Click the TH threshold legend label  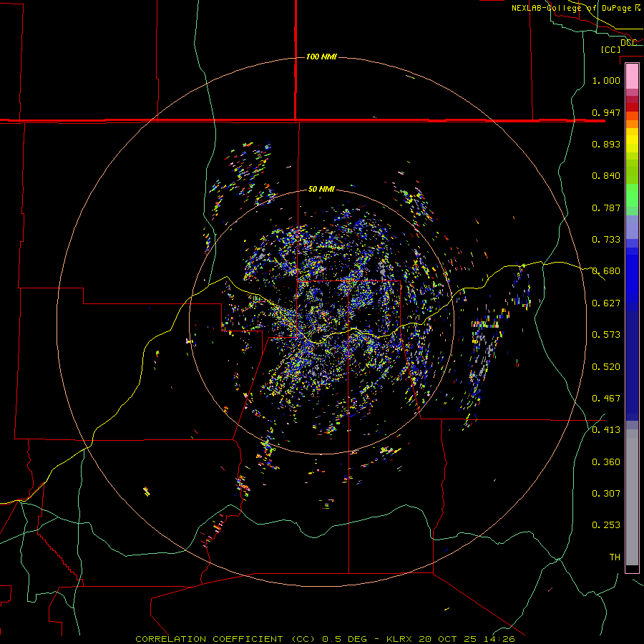pyautogui.click(x=615, y=557)
